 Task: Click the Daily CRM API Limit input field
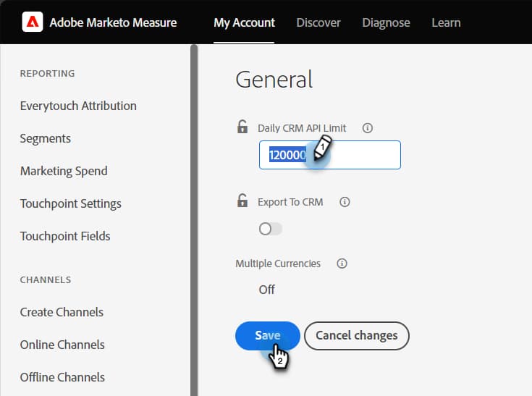coord(330,155)
